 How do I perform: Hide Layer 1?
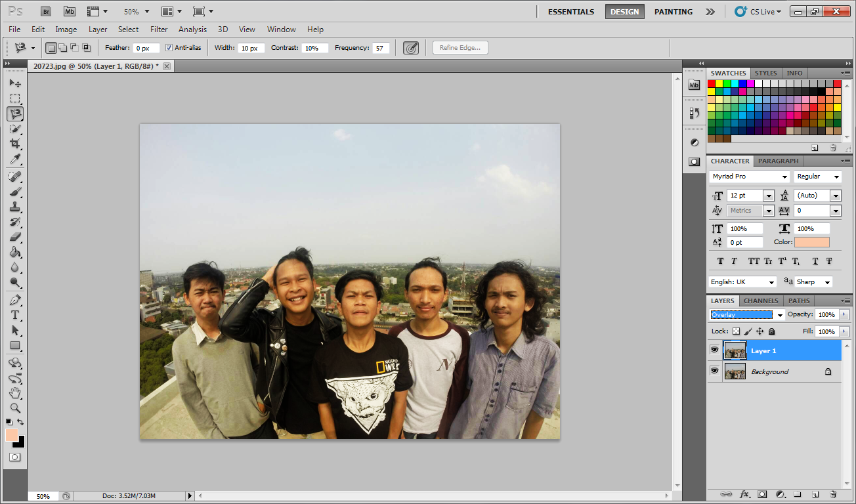click(x=714, y=350)
